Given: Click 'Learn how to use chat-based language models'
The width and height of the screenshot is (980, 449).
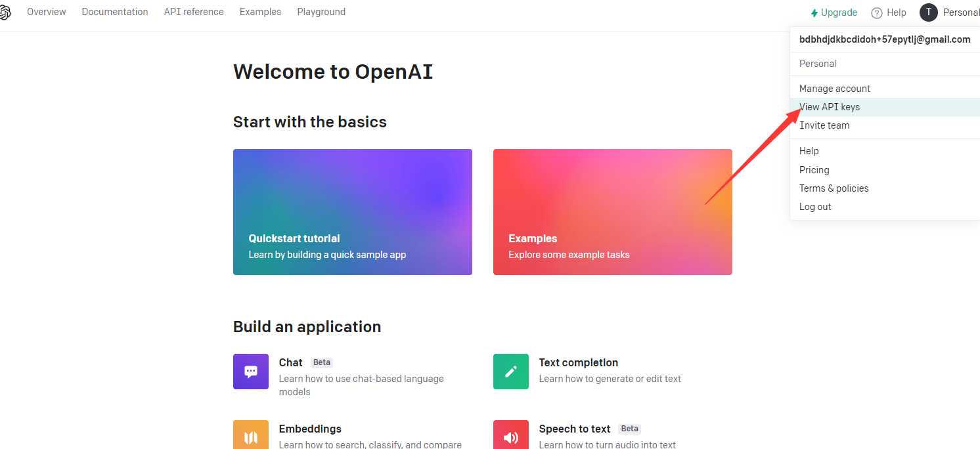Looking at the screenshot, I should coord(361,385).
